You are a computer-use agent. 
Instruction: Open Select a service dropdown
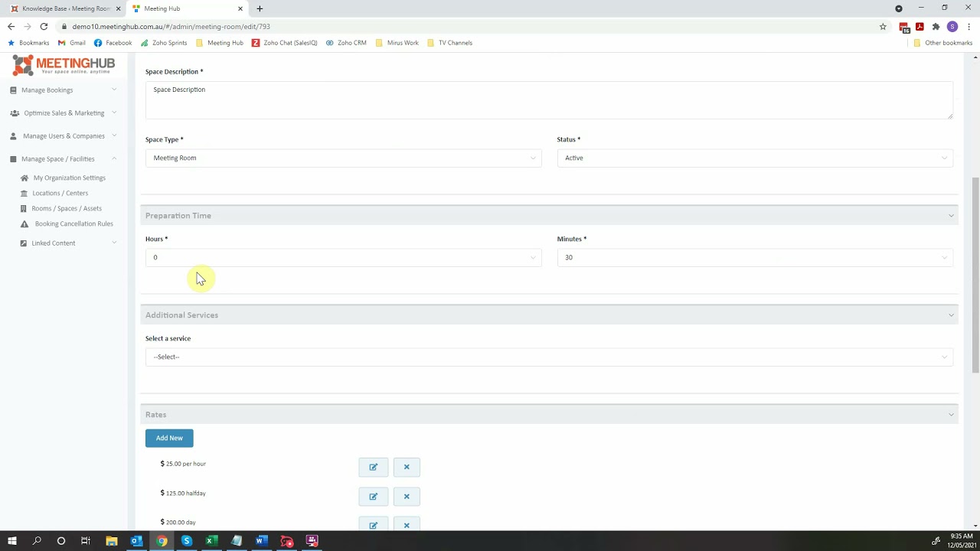(x=549, y=357)
